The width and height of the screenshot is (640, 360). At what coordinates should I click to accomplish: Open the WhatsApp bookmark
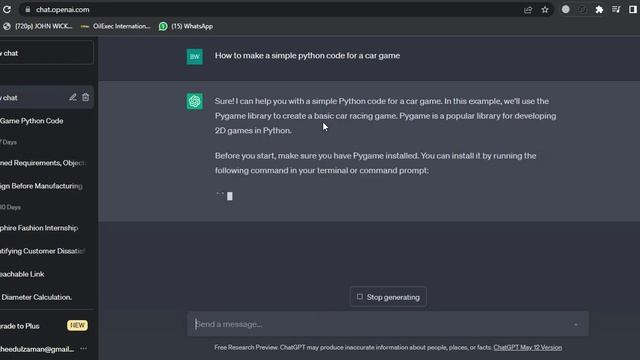click(186, 26)
